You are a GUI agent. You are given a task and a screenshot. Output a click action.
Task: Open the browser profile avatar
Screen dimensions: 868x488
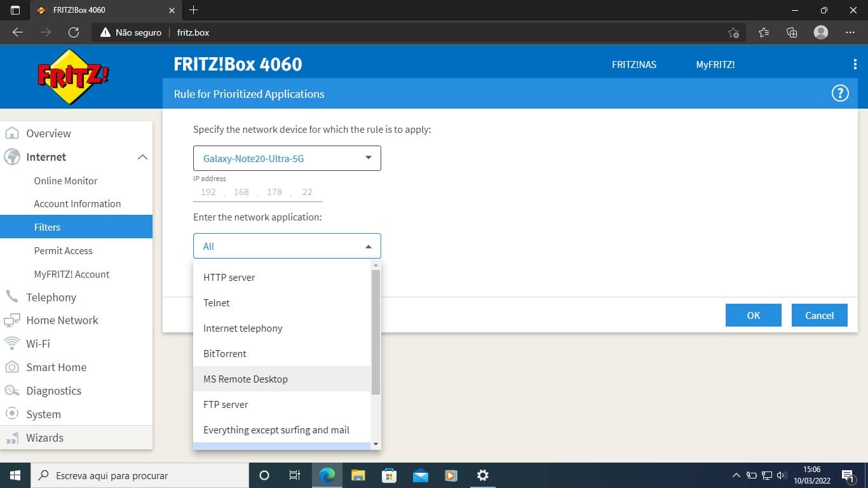click(x=821, y=32)
